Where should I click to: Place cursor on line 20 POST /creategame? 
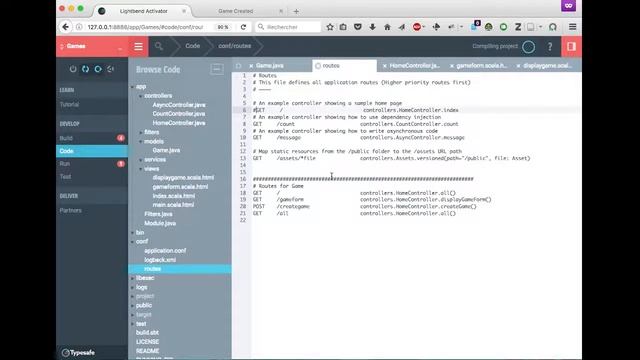pos(364,207)
